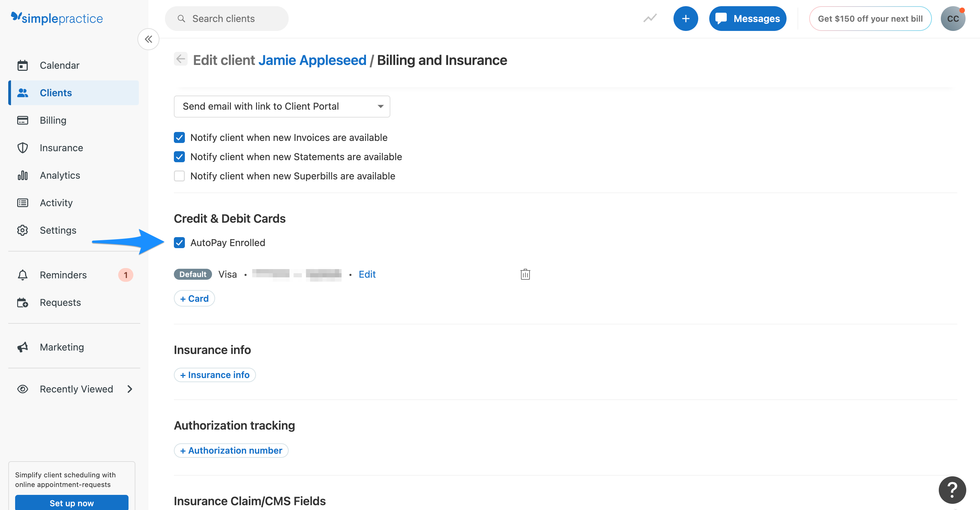Edit the default Visa card

[367, 274]
